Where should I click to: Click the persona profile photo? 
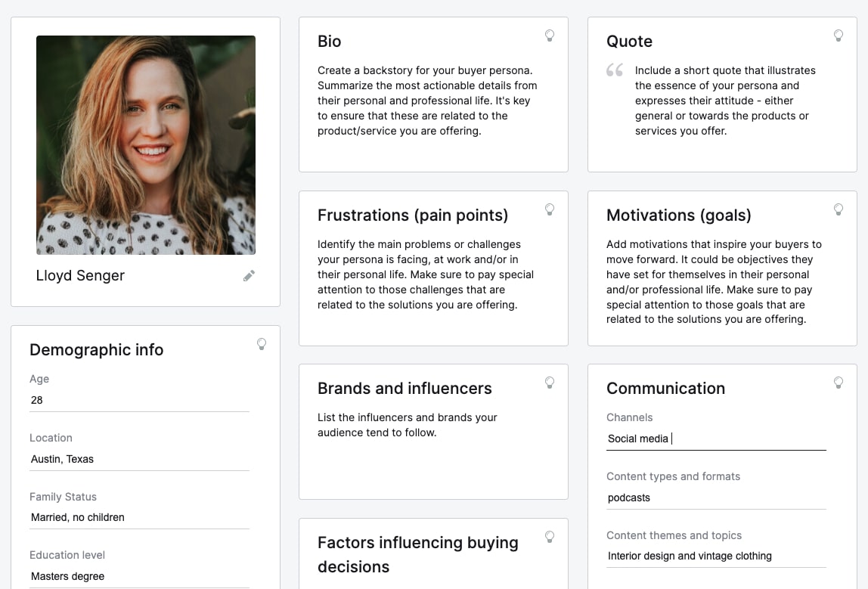(x=145, y=144)
